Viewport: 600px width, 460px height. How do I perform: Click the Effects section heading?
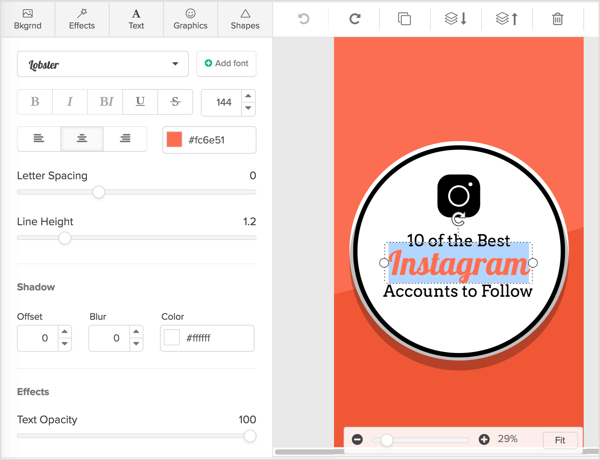click(33, 392)
